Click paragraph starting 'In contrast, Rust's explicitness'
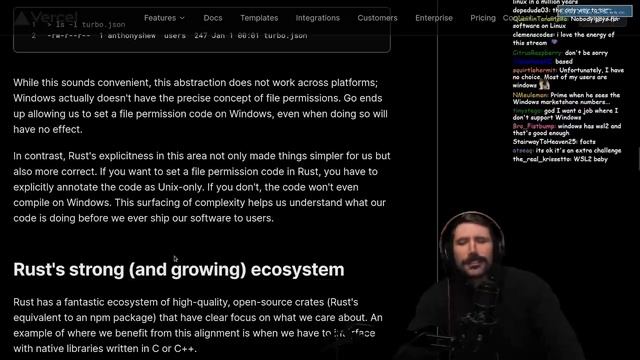This screenshot has width=640, height=360. tap(202, 187)
